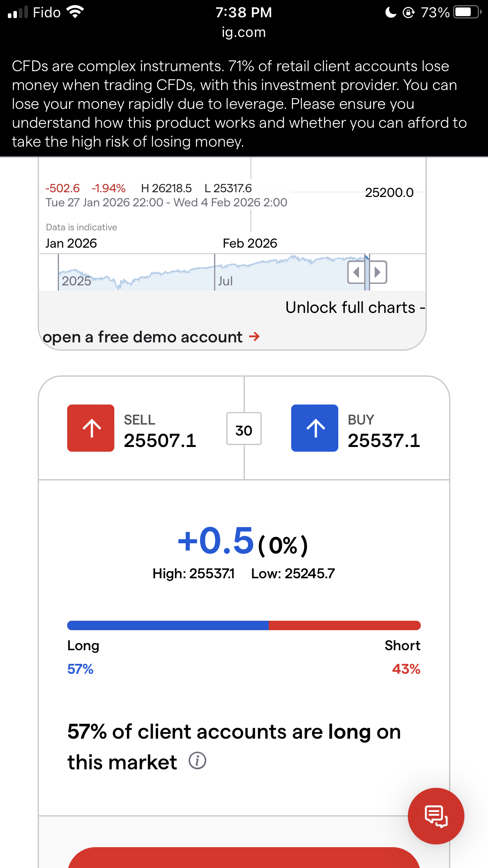This screenshot has height=868, width=488.
Task: Tap the +0.5 price change figure
Action: [216, 541]
